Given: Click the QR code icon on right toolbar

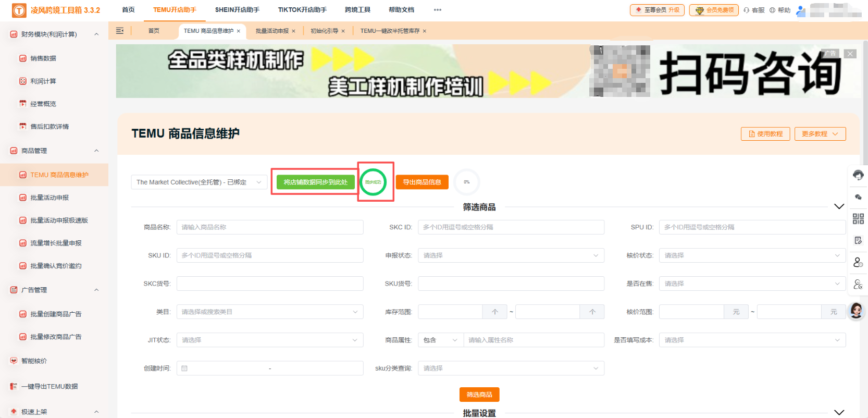Looking at the screenshot, I should [x=858, y=219].
